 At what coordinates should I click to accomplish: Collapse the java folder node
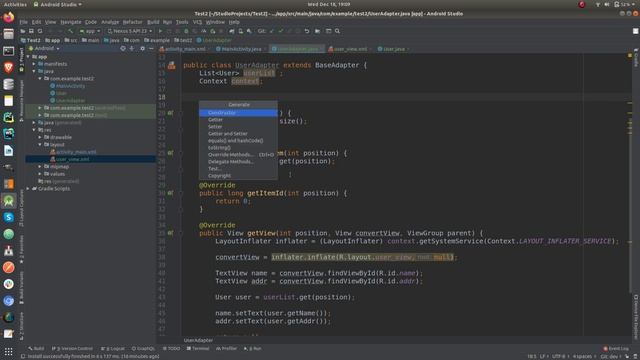click(x=34, y=71)
